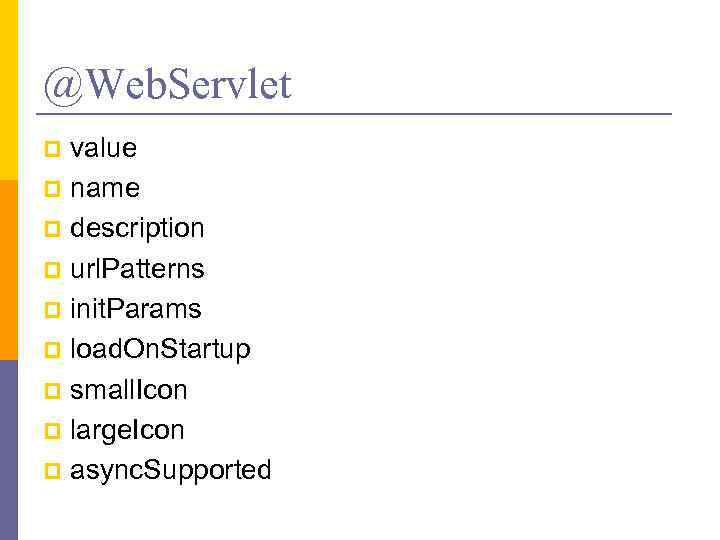Click the load.On.Startup text entry
Image resolution: width=720 pixels, height=540 pixels.
click(x=160, y=350)
